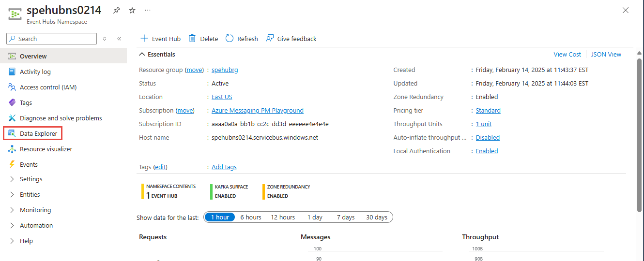
Task: Select the 1 hour time range
Action: tap(219, 217)
